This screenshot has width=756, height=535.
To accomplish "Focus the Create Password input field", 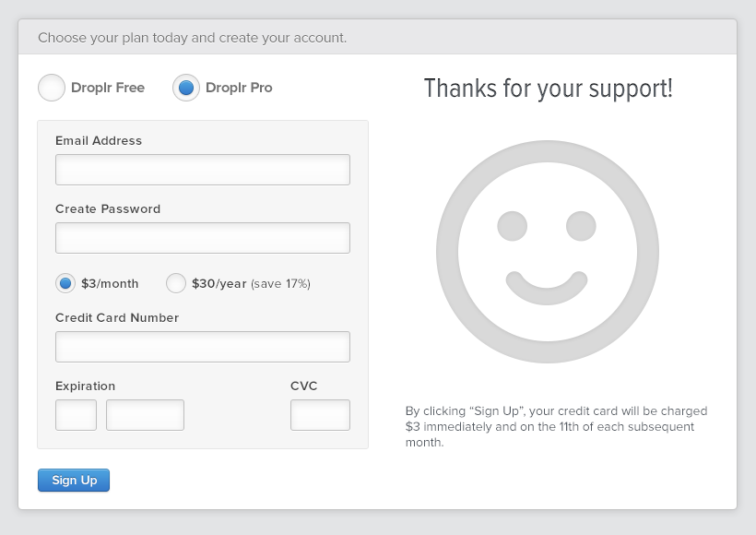I will pos(203,238).
